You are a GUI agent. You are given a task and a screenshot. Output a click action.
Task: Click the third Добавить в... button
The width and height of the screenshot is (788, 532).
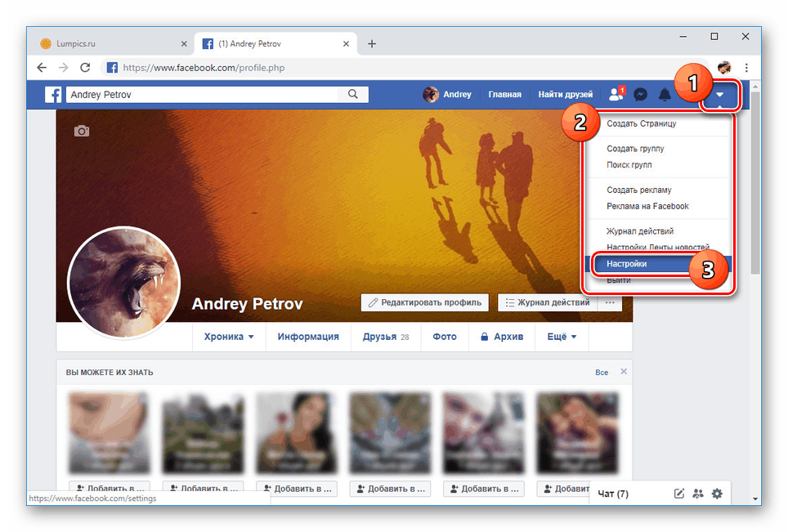[297, 489]
